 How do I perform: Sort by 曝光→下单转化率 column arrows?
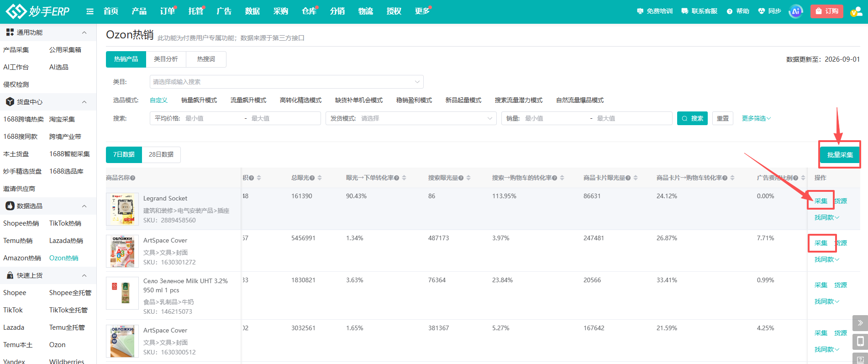(404, 178)
